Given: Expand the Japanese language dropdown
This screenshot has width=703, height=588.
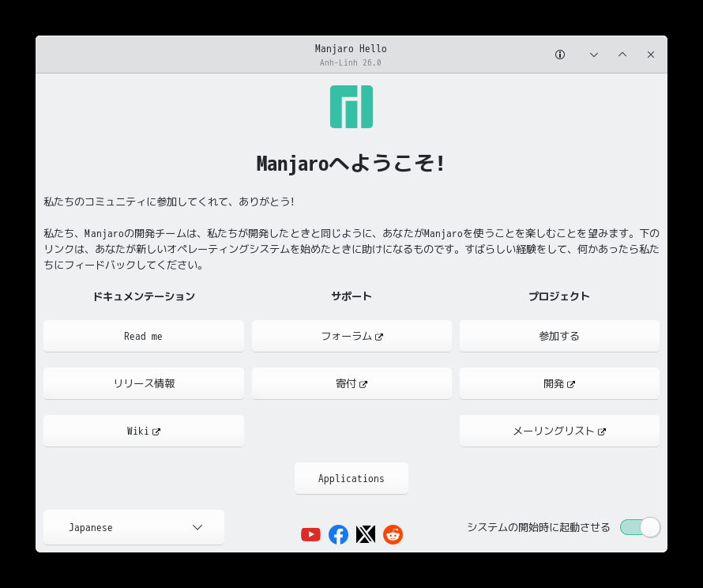Looking at the screenshot, I should click(133, 527).
